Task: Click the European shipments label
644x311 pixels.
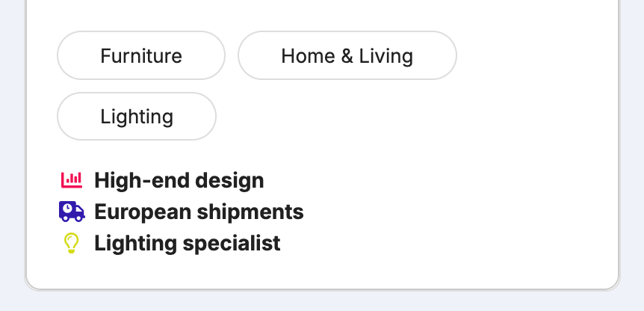Action: pyautogui.click(x=199, y=212)
